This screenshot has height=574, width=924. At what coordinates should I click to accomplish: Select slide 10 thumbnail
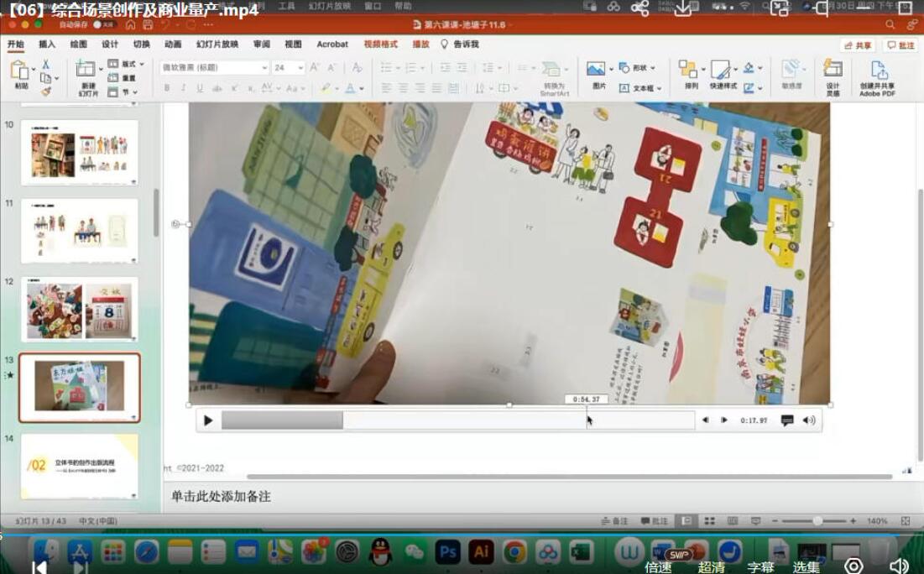tap(80, 153)
